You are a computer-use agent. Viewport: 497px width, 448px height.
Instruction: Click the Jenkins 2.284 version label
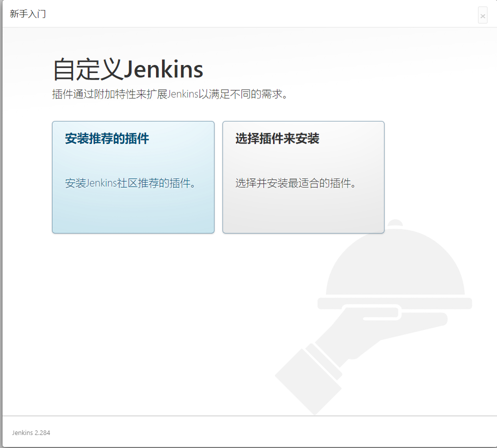tap(30, 432)
